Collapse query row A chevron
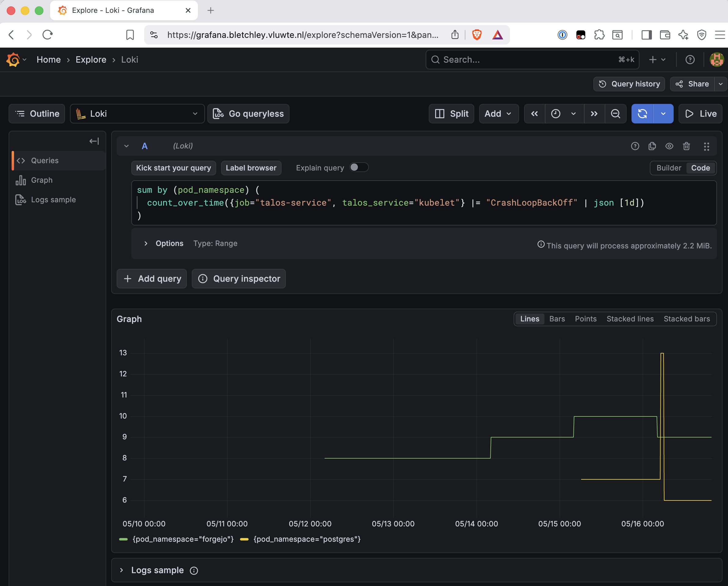Screen dimensions: 728x586 click(126, 146)
